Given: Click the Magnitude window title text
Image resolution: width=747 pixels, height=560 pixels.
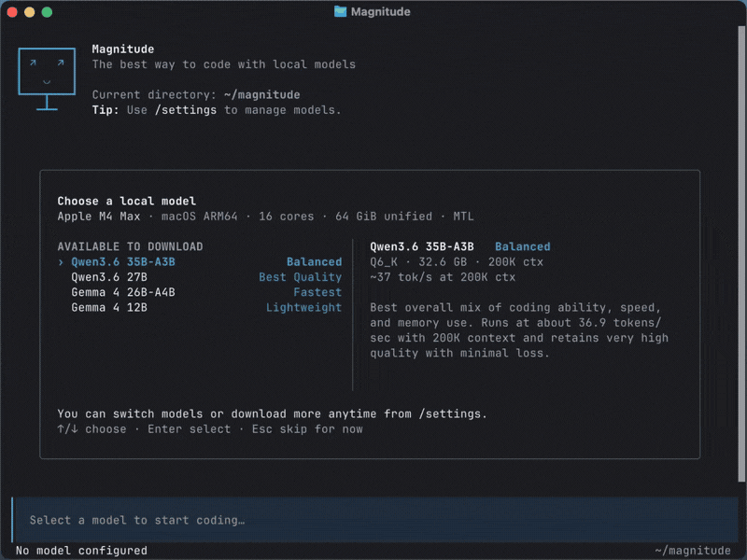Looking at the screenshot, I should pos(381,11).
